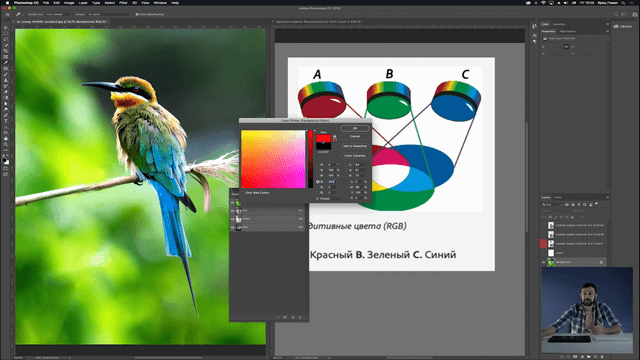Viewport: 640px width, 360px height.
Task: Select the Quick Selection tool
Action: click(x=6, y=45)
